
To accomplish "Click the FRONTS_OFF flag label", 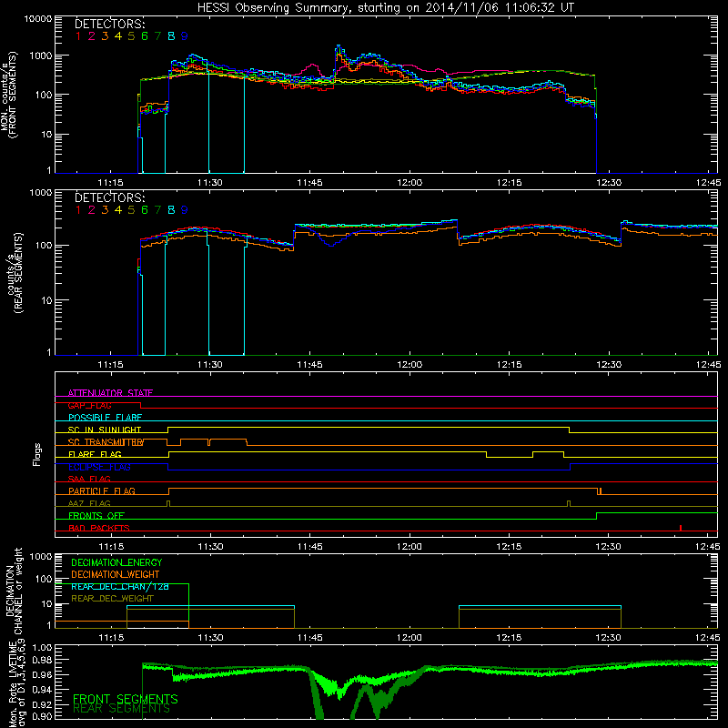I will coord(96,516).
